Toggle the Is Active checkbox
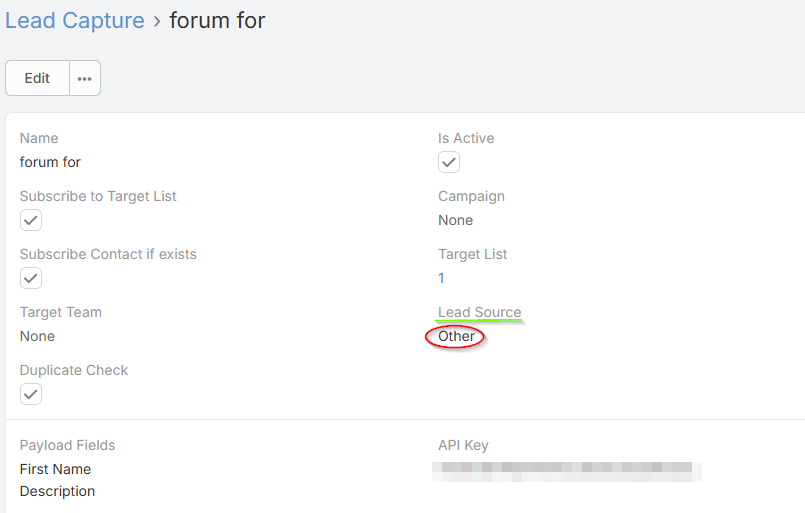Screen dimensions: 805x513 coord(449,162)
